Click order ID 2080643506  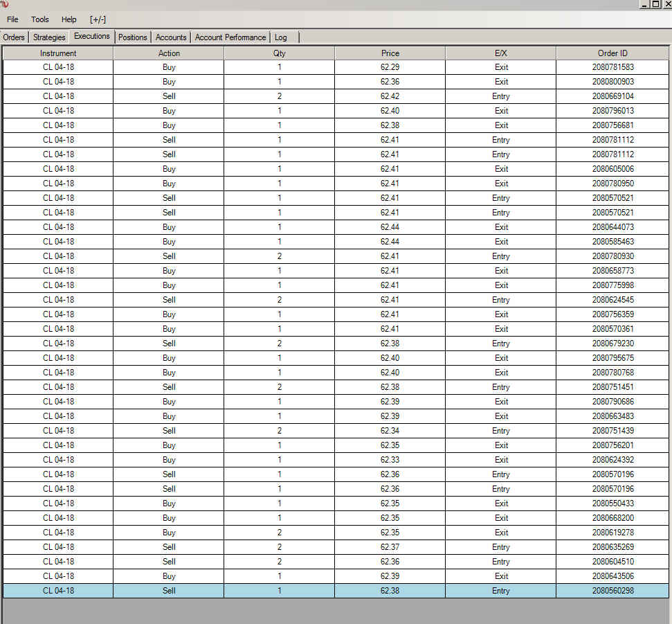tap(613, 576)
